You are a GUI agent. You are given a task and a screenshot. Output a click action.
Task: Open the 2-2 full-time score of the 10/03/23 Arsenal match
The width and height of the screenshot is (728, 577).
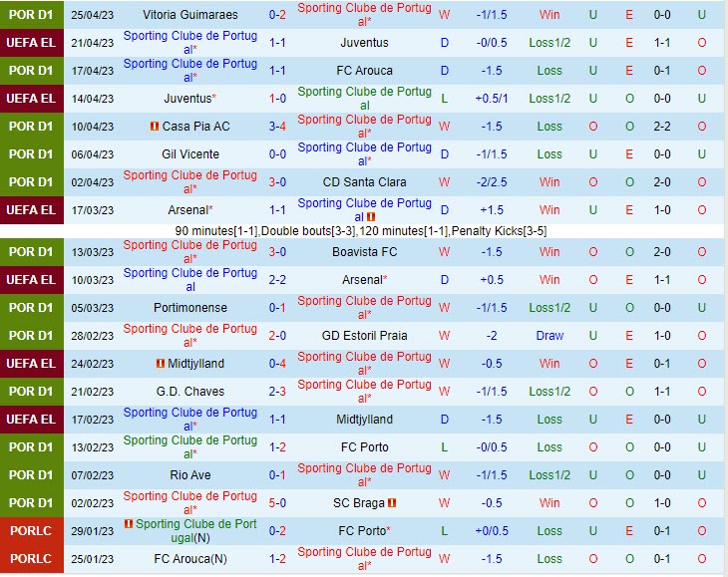coord(277,280)
